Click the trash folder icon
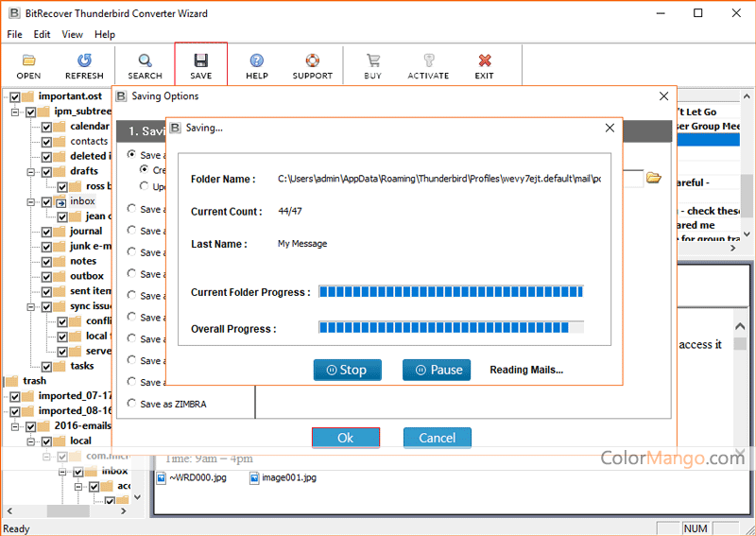Image resolution: width=756 pixels, height=536 pixels. pyautogui.click(x=11, y=381)
